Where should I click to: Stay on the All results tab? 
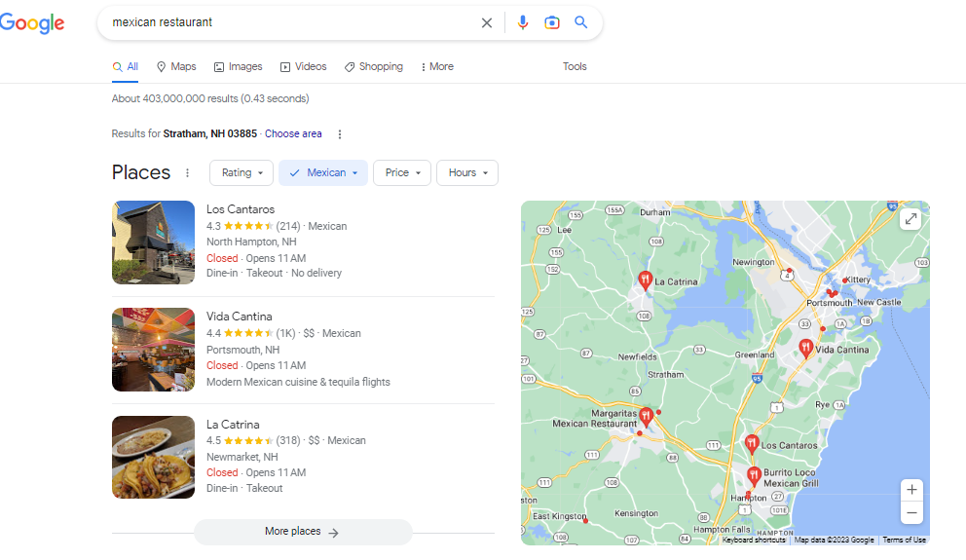[x=125, y=66]
